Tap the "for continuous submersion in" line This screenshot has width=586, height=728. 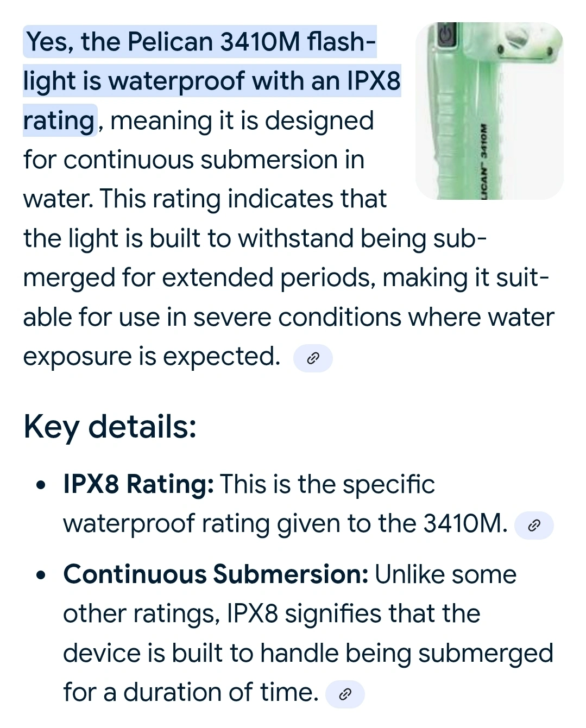[194, 160]
